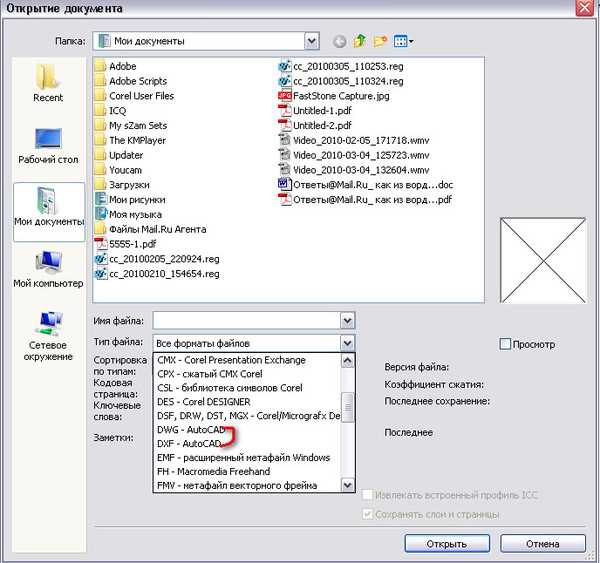This screenshot has width=600, height=563.
Task: Select the Untitled-2.pdf file
Action: [315, 126]
